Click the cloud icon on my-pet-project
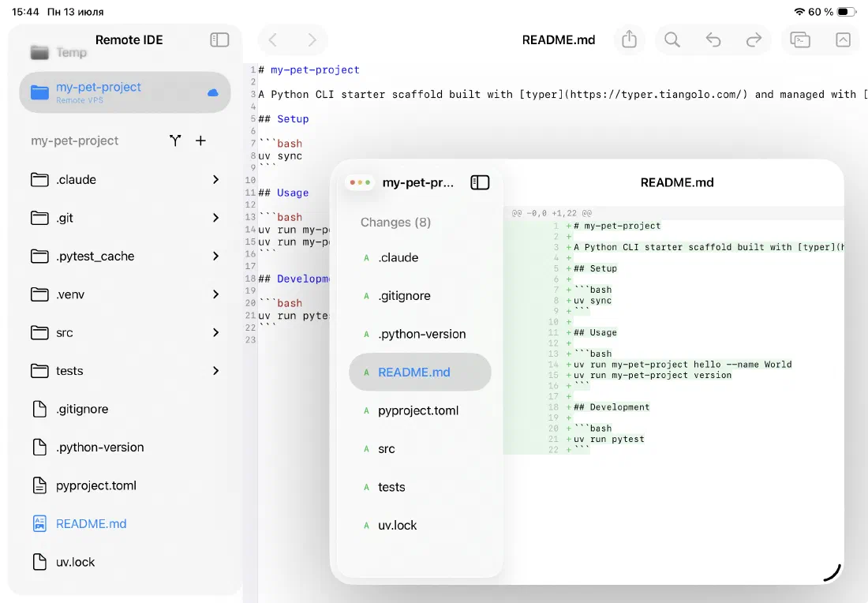 pos(212,92)
